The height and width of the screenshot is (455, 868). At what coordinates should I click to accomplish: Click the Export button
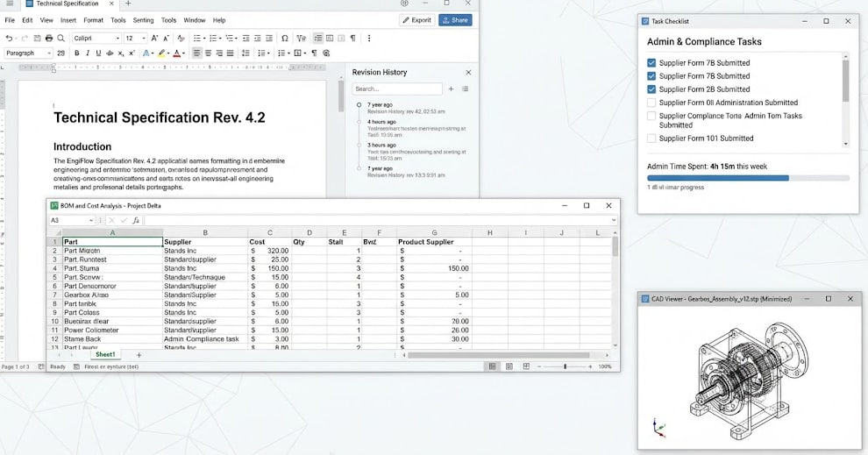416,20
